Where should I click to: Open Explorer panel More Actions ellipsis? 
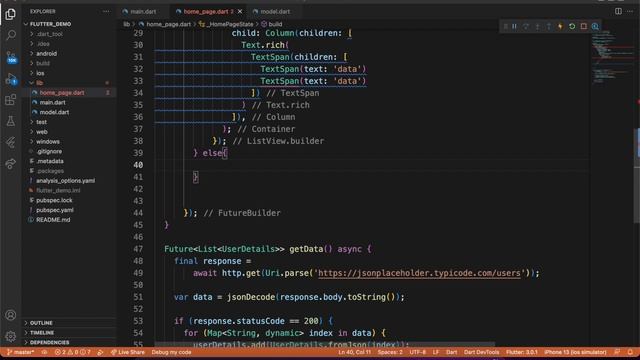point(106,11)
